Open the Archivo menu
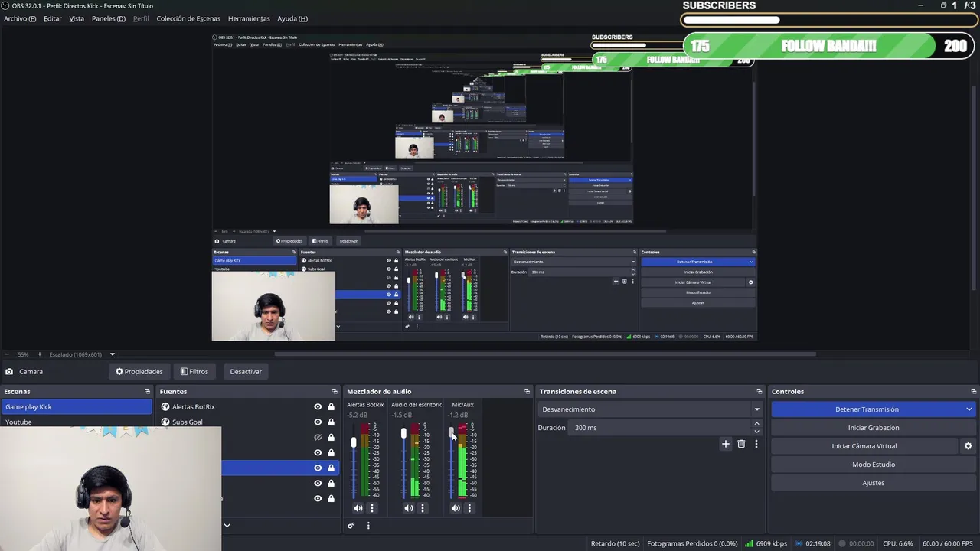 tap(20, 18)
